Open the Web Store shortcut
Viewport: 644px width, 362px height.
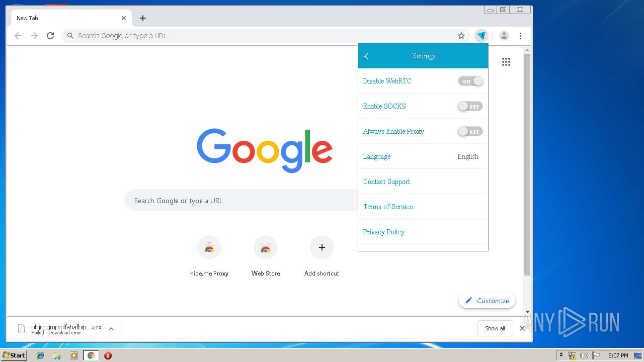point(266,256)
